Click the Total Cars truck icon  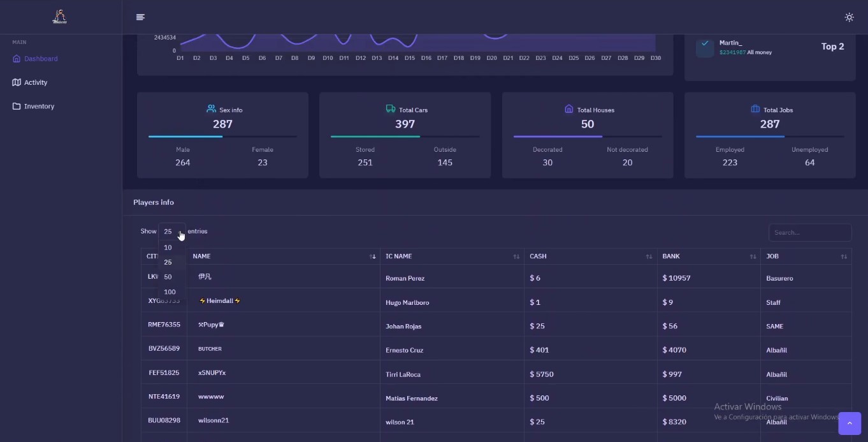coord(391,109)
